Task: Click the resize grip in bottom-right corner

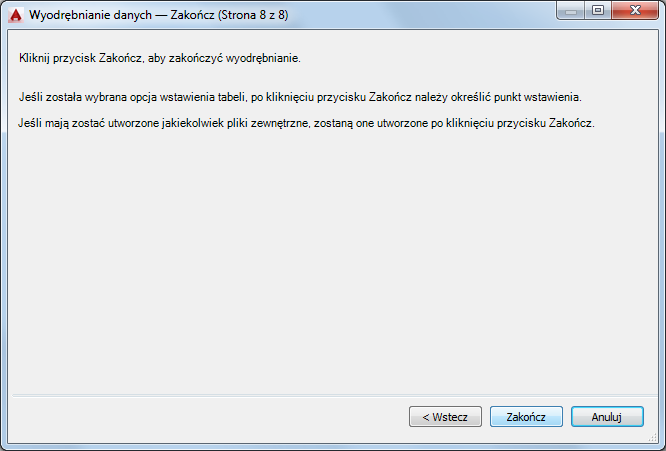Action: click(657, 442)
